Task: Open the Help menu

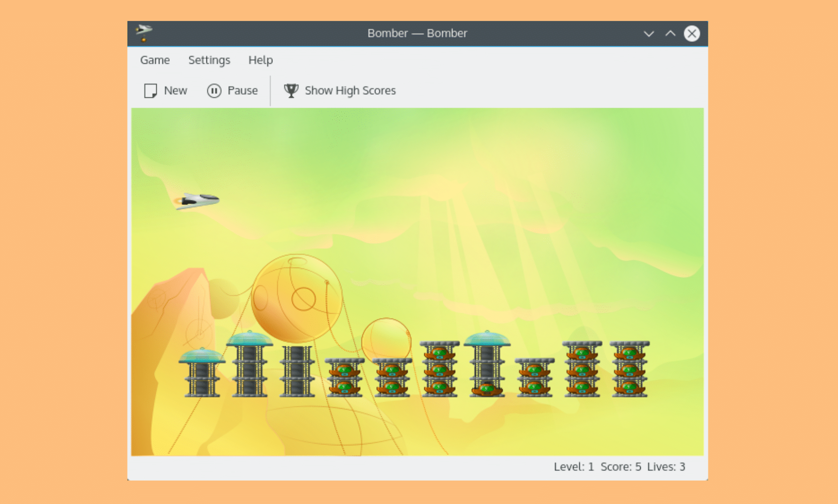Action: point(261,60)
